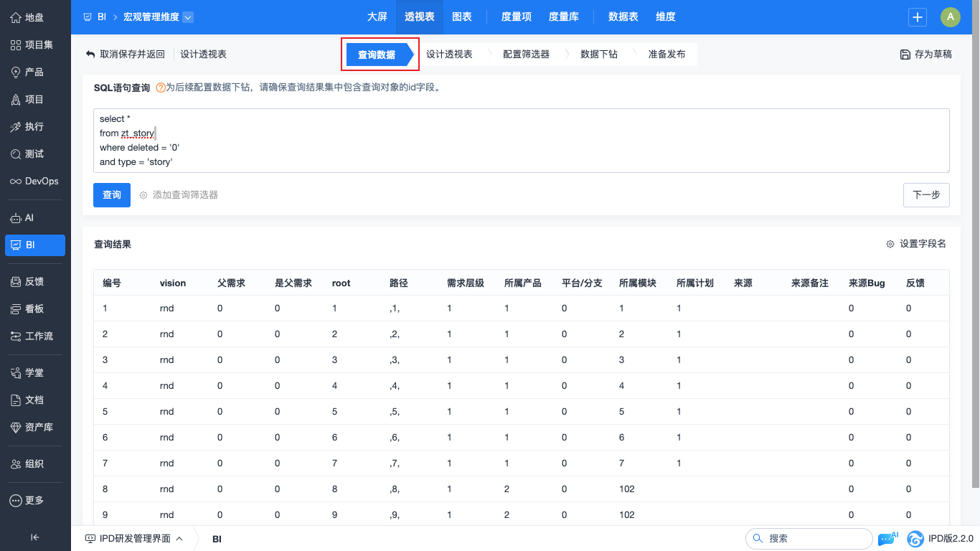980x551 pixels.
Task: Go to the 设计透视表 step
Action: pos(449,55)
